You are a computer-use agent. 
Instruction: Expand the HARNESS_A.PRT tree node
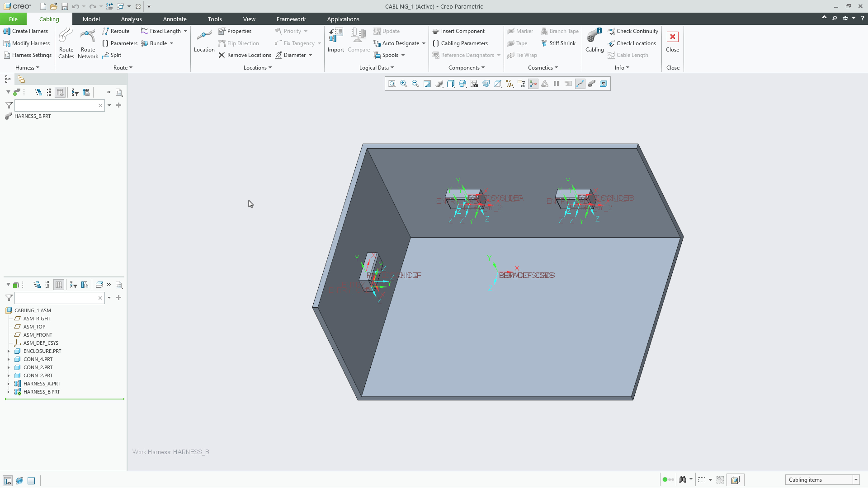tap(8, 383)
